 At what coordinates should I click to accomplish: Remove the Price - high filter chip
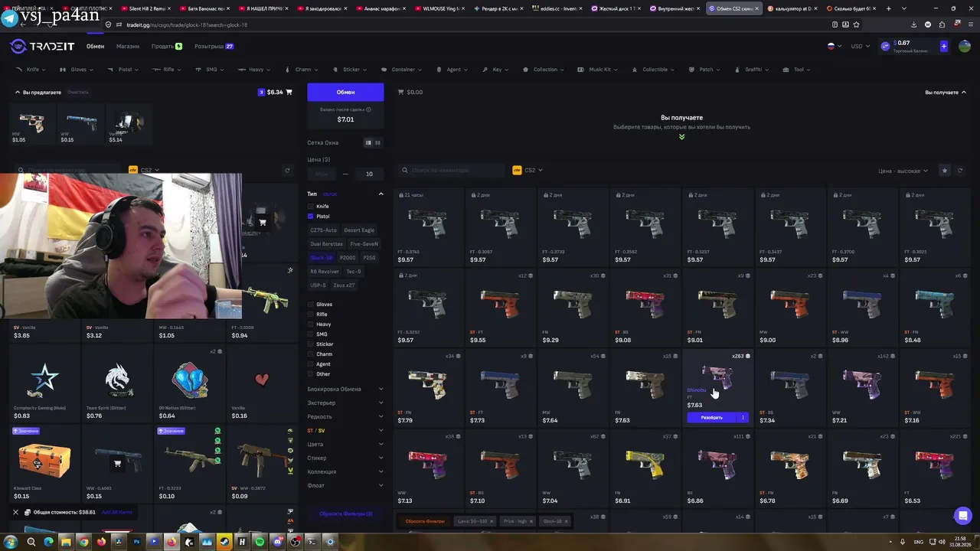531,521
